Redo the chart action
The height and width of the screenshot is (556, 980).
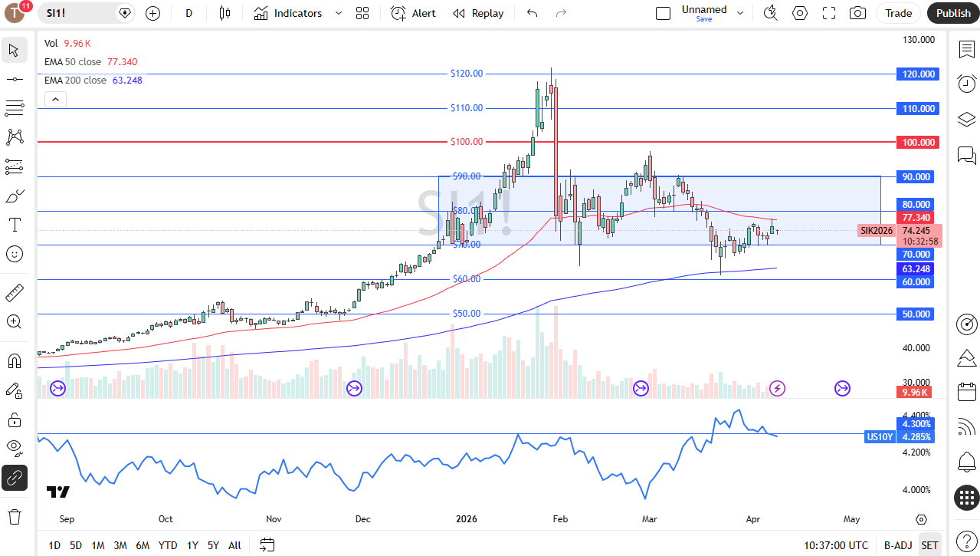pyautogui.click(x=561, y=13)
